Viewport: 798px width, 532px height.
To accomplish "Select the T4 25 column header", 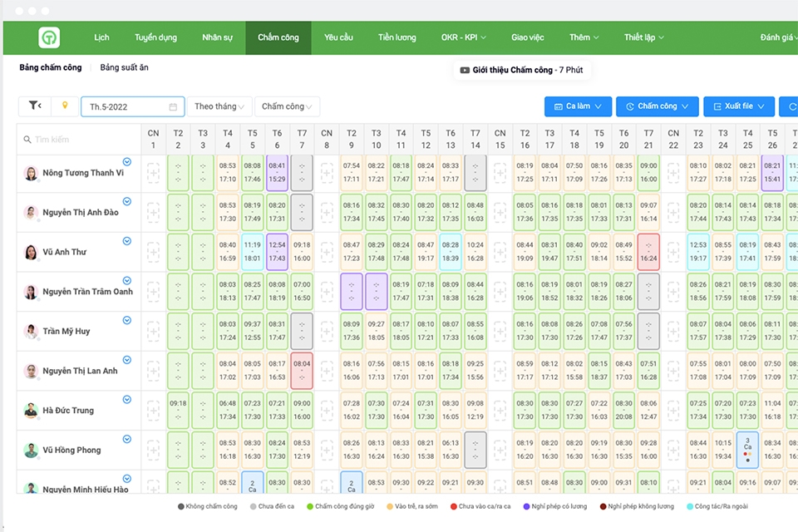I will 747,139.
